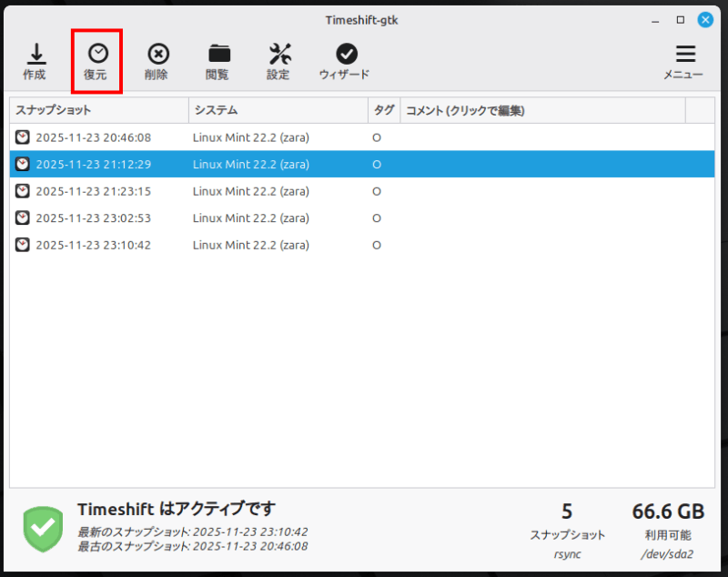Screen dimensions: 728x577
Task: Select the highlighted 21:12:29 snapshot row
Action: [93, 165]
